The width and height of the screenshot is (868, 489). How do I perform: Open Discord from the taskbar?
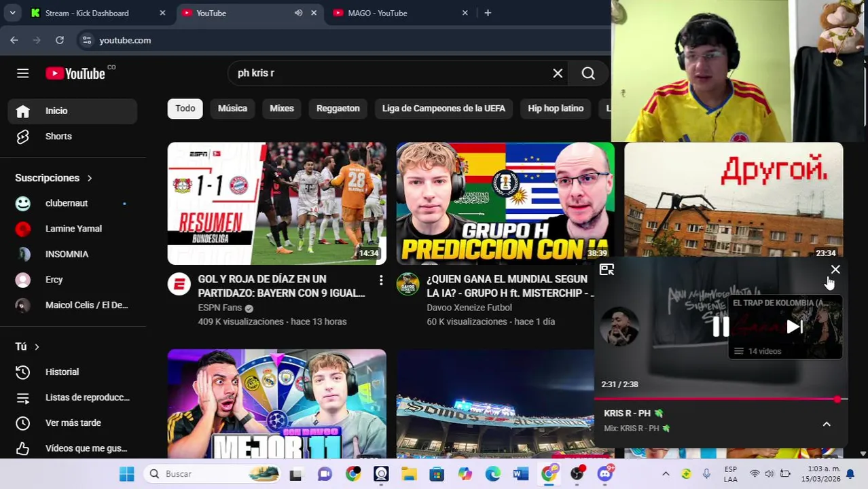[x=605, y=474]
